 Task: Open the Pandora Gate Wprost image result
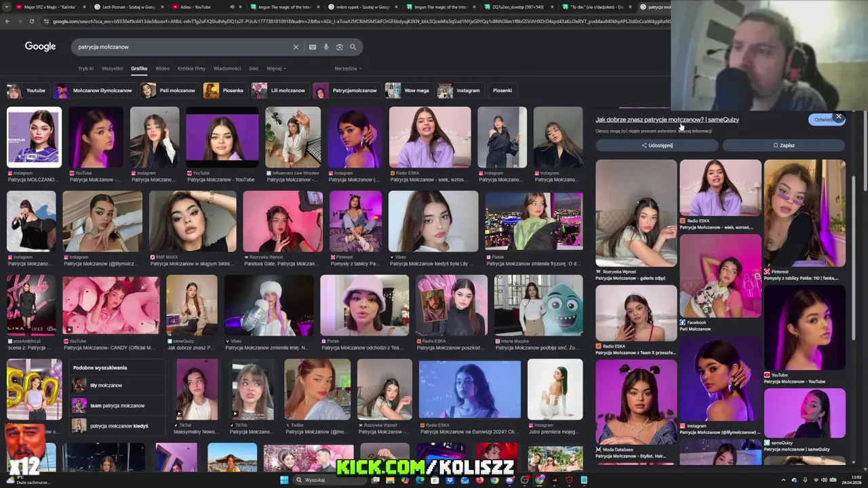[x=283, y=222]
